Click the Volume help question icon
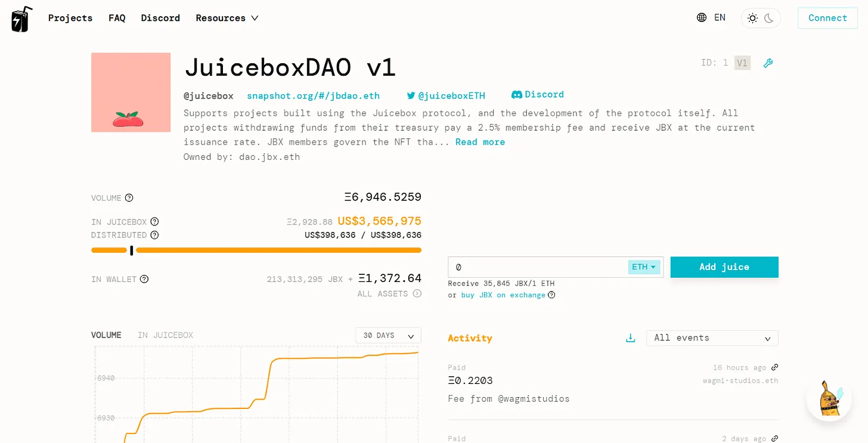This screenshot has height=443, width=868. point(129,198)
